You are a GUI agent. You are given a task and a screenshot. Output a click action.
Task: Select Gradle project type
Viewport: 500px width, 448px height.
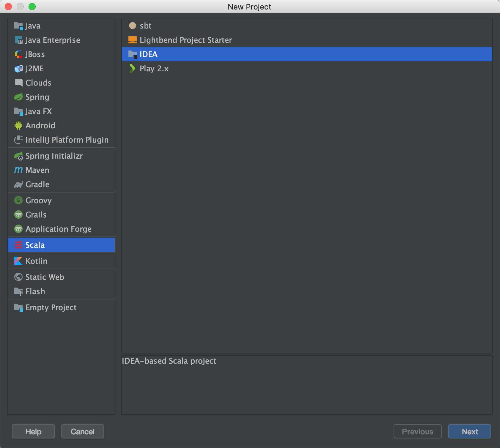[x=61, y=184]
